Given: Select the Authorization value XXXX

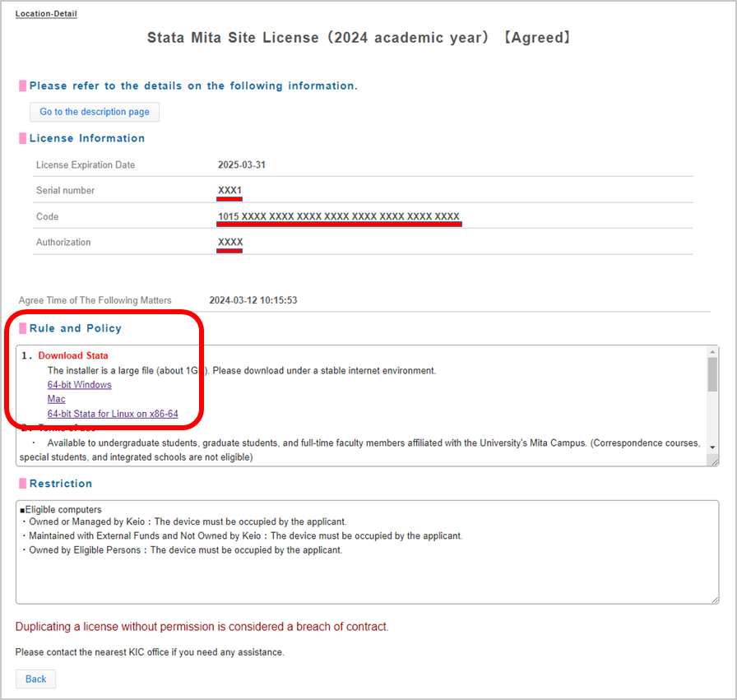Looking at the screenshot, I should [x=230, y=242].
